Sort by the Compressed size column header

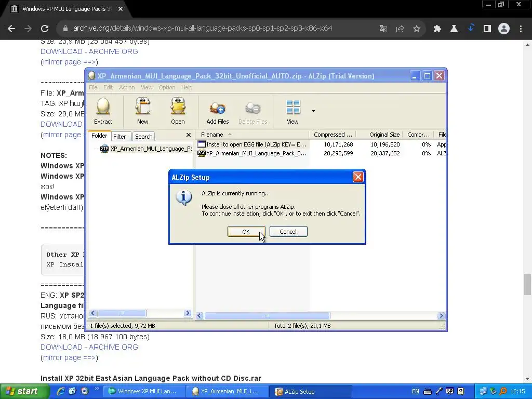tap(333, 135)
